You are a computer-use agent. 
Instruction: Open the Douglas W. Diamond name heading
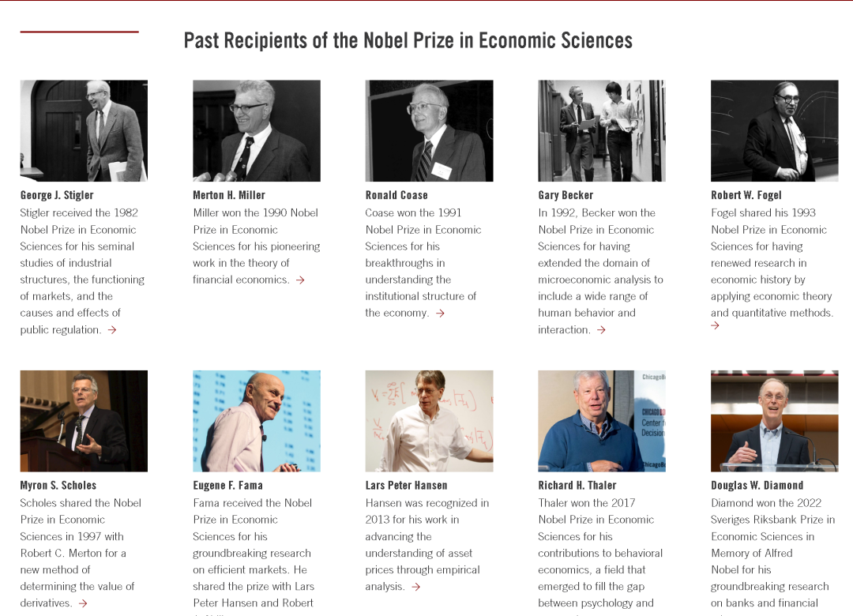tap(757, 486)
